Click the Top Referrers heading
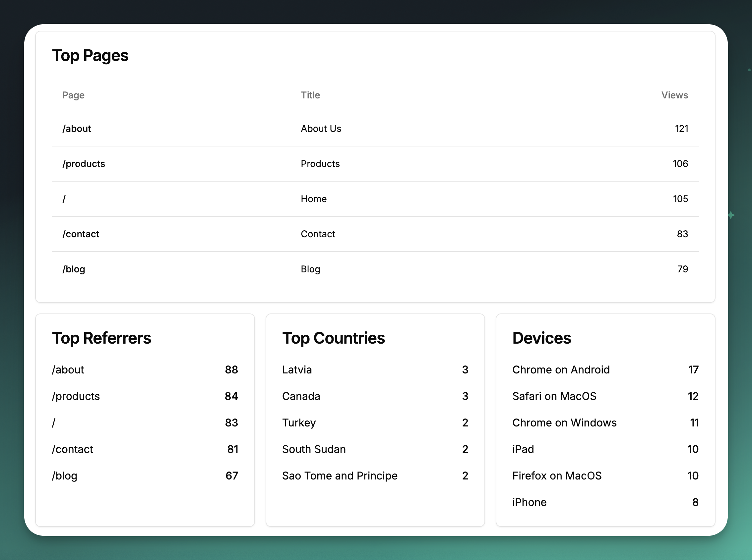 (101, 338)
